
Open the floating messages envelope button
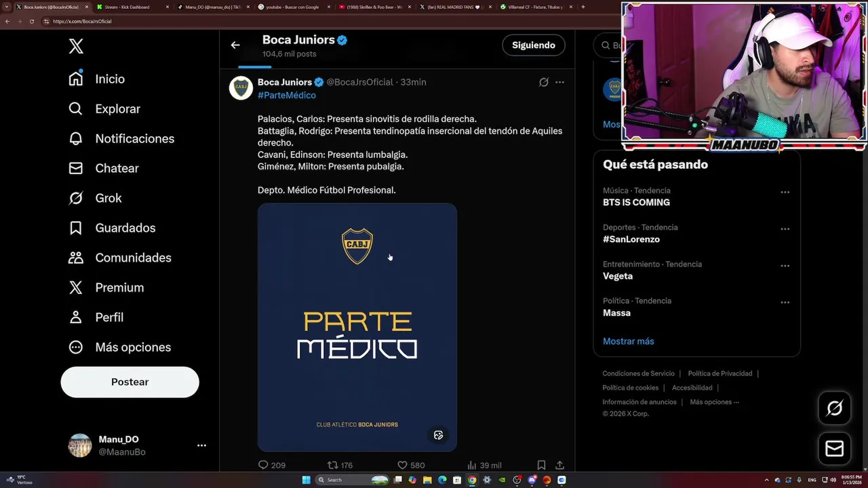[834, 448]
